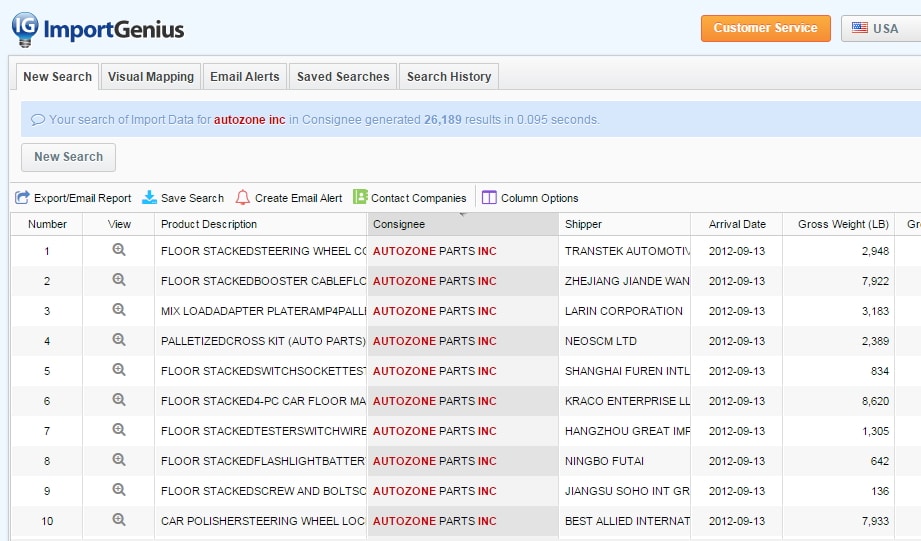Click the orange Customer Service button

click(765, 28)
